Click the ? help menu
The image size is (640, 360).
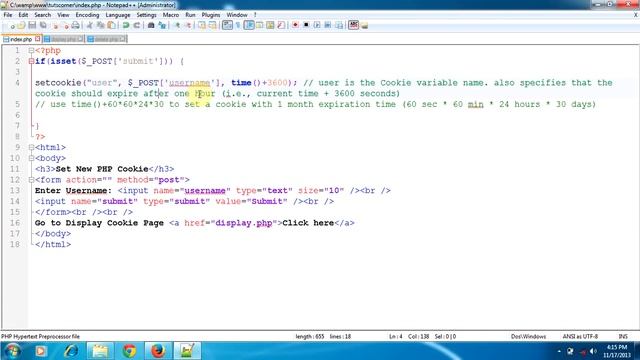[255, 15]
